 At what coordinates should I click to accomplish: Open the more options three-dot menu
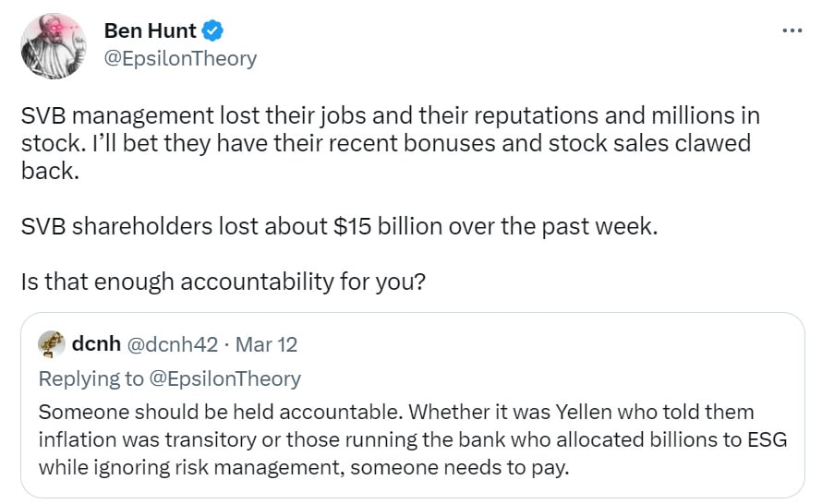(x=792, y=30)
